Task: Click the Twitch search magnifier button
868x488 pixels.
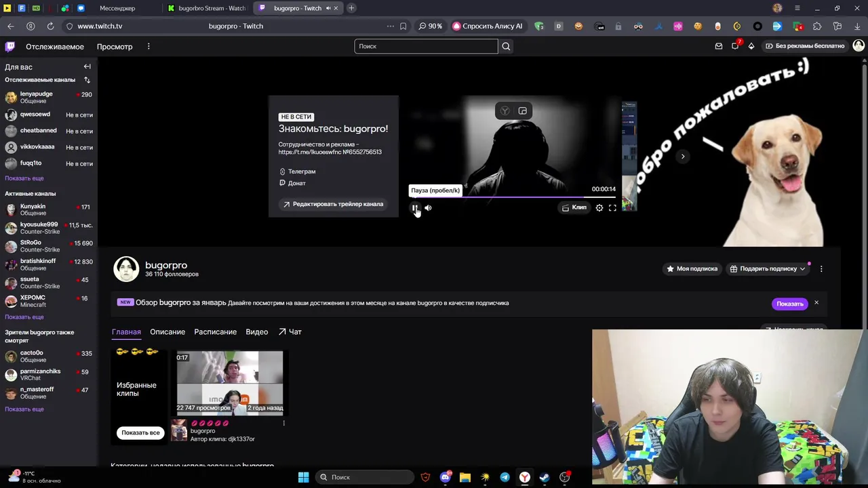Action: click(x=506, y=46)
